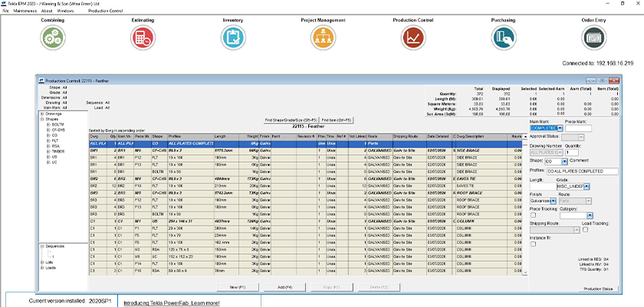Open the Combining module icon
This screenshot has height=307, width=644.
(53, 37)
